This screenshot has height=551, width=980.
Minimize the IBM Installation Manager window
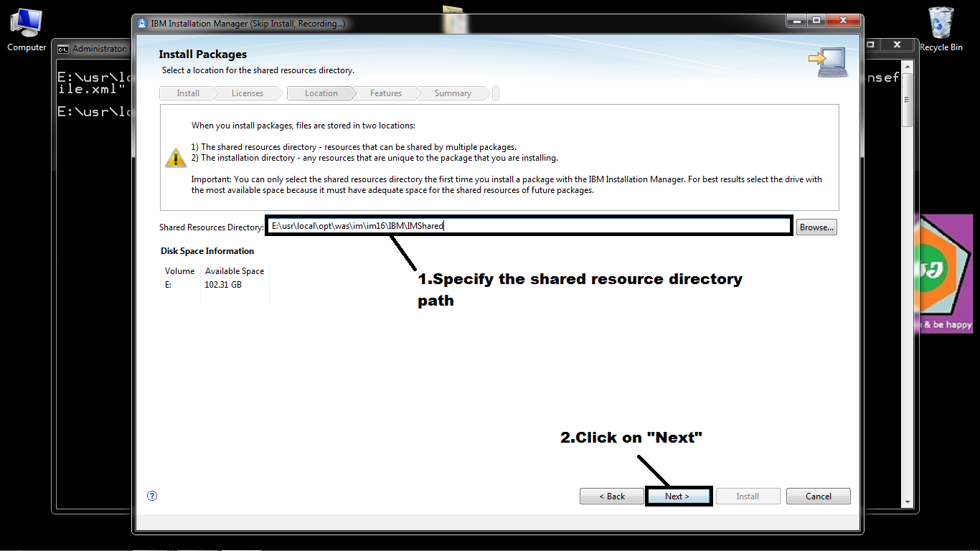click(x=796, y=21)
